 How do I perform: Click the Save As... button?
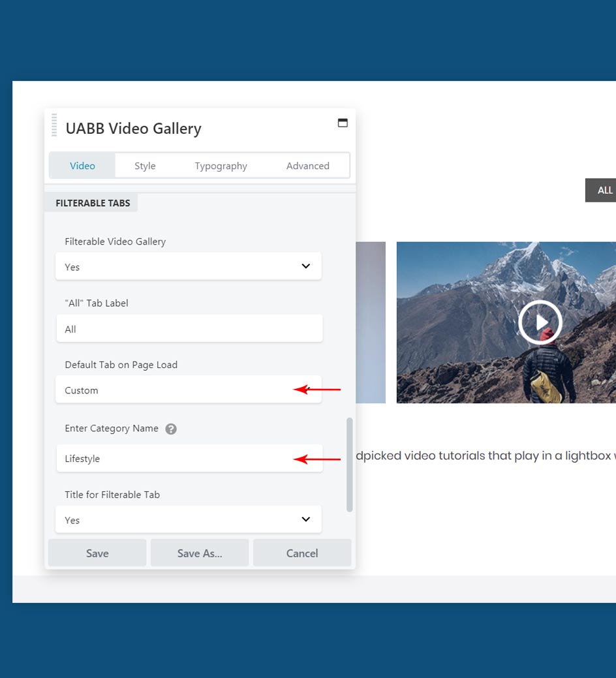click(x=200, y=553)
